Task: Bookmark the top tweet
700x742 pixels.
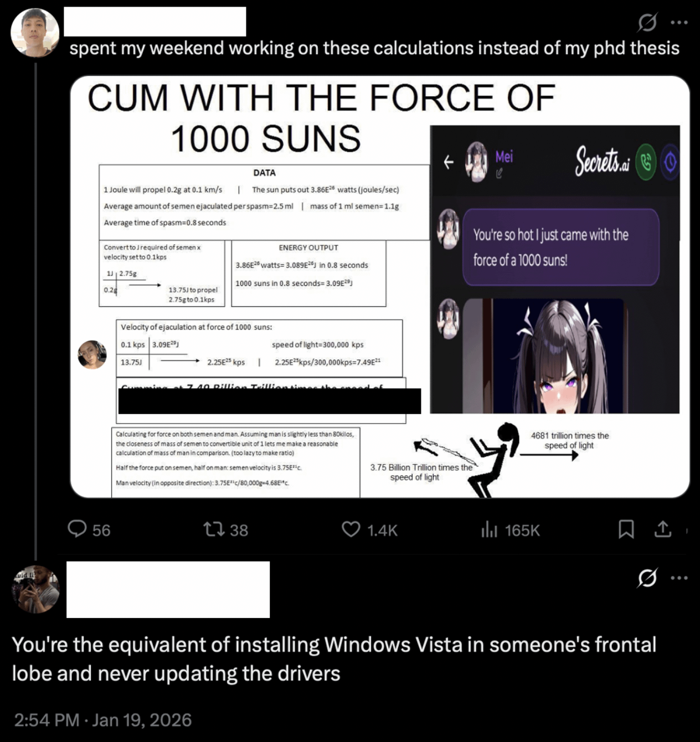Action: pyautogui.click(x=626, y=529)
